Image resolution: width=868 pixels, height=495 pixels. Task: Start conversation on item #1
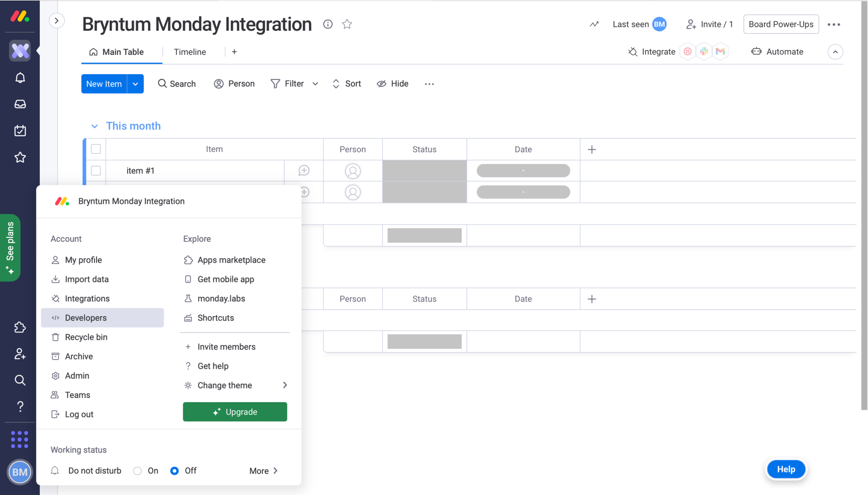coord(304,171)
